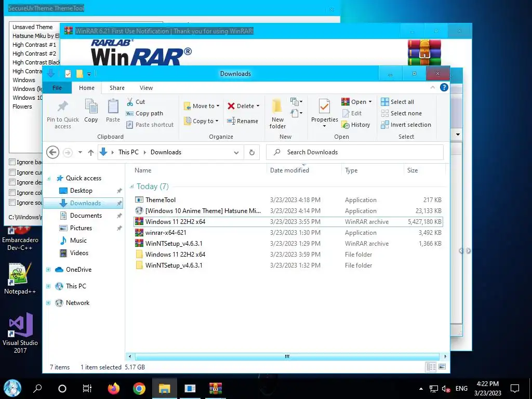Click Edit in Open group
The height and width of the screenshot is (399, 532).
click(x=352, y=113)
